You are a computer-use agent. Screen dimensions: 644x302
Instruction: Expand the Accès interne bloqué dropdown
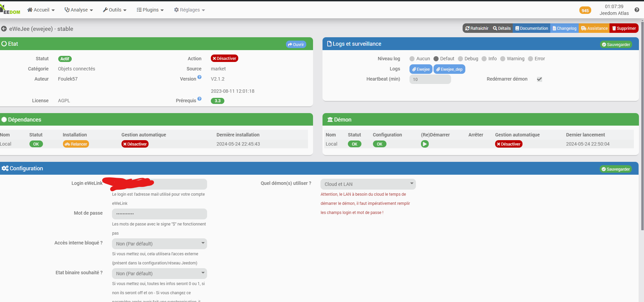[x=159, y=244]
